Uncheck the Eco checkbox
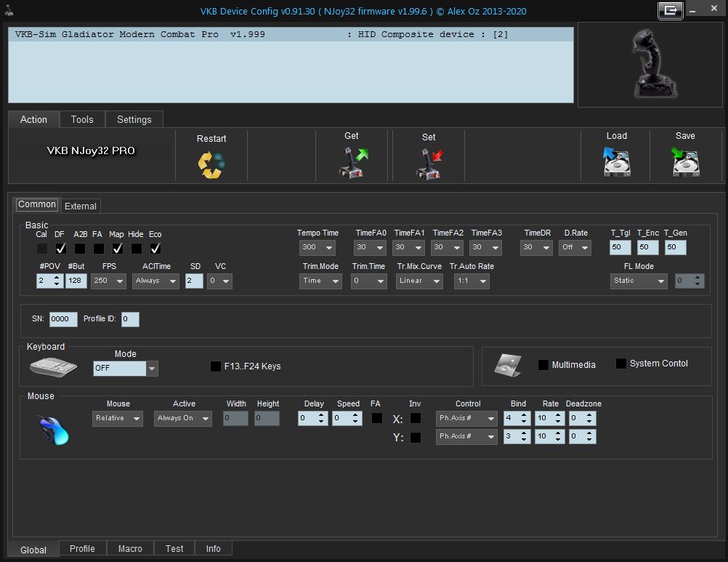The image size is (728, 562). [155, 249]
